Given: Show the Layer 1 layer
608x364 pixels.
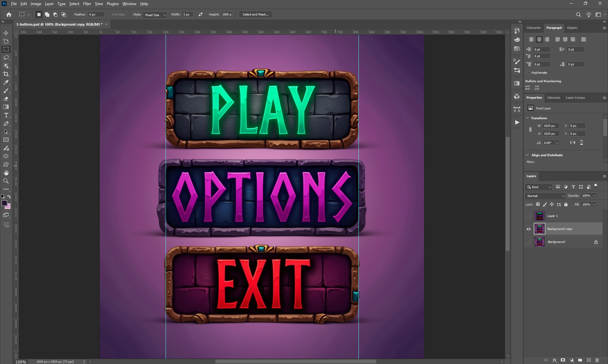Looking at the screenshot, I should (529, 216).
